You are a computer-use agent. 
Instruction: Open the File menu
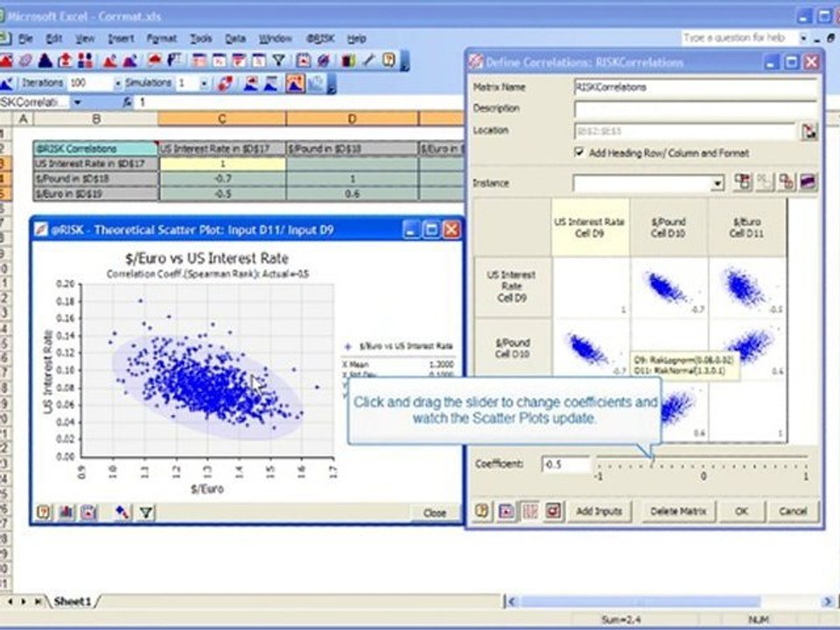click(x=25, y=38)
